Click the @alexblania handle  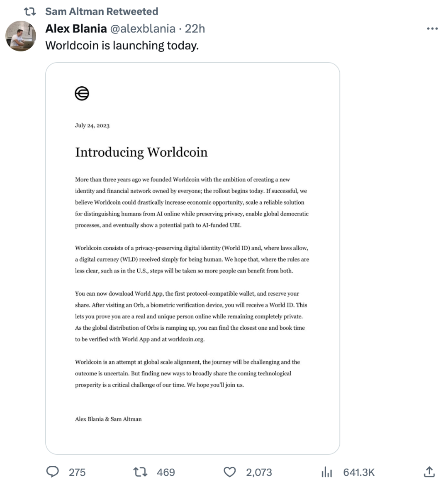click(142, 29)
